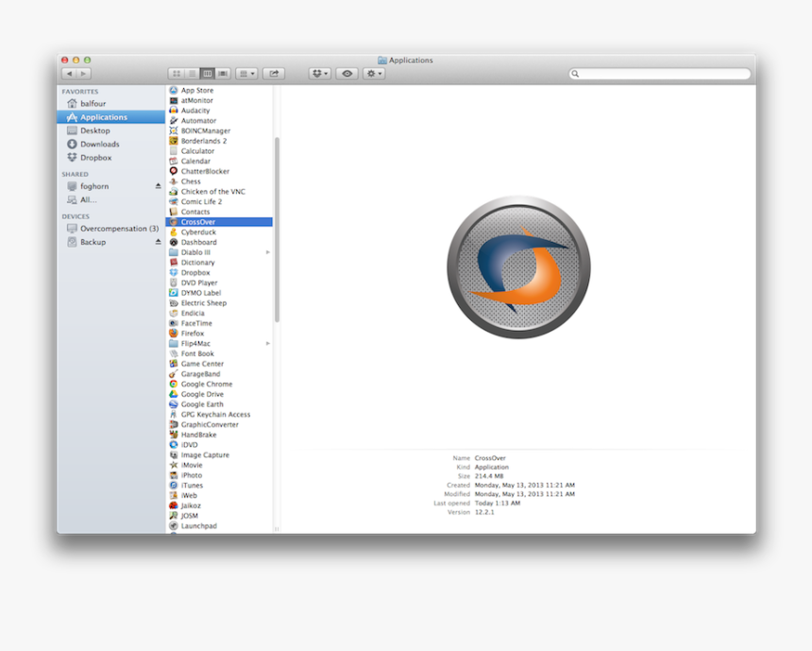Switch to Cover Flow view
The image size is (812, 651).
pos(223,74)
